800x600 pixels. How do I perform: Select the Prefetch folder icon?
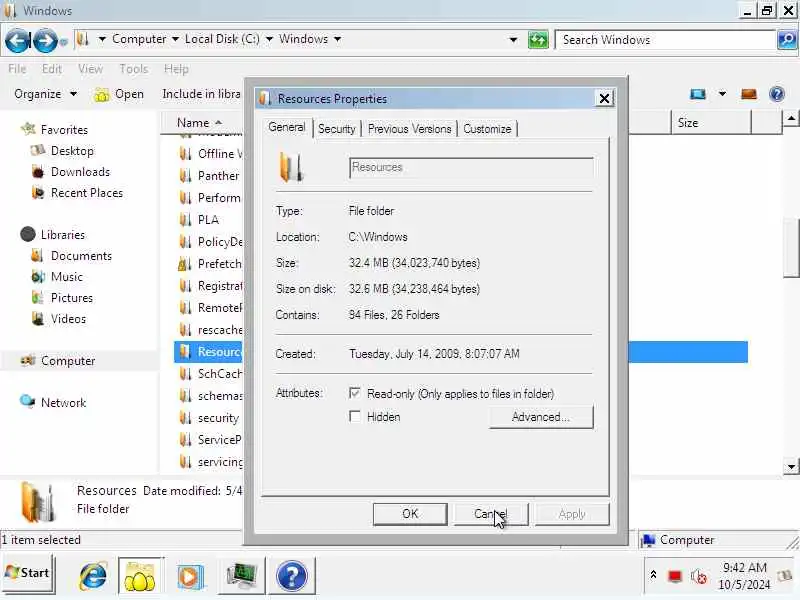tap(185, 264)
